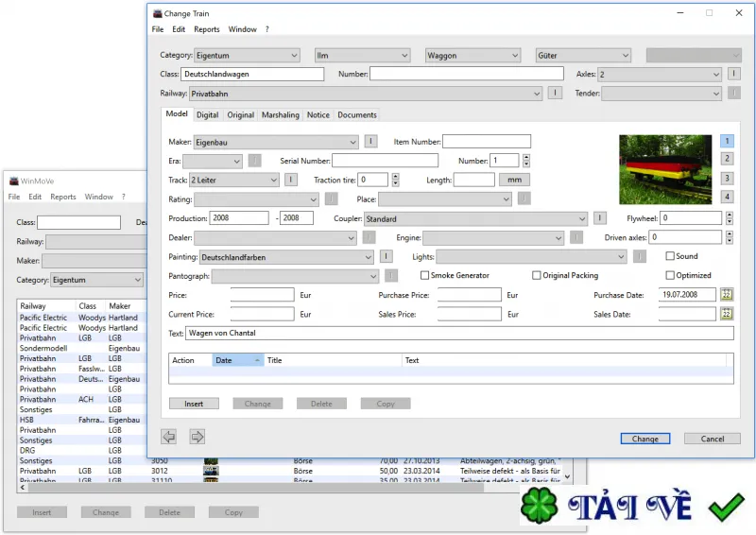This screenshot has height=535, width=756.
Task: Switch to the Digital tab
Action: pos(207,114)
